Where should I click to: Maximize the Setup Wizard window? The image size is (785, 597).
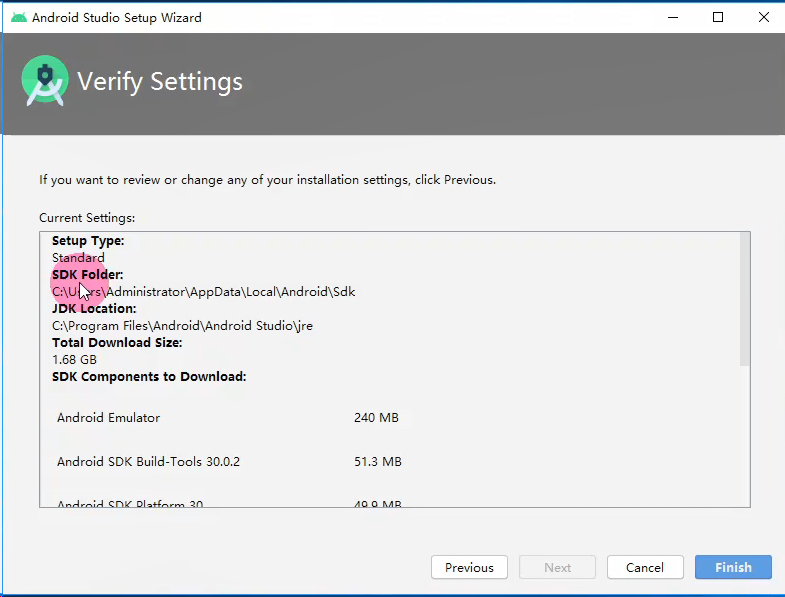point(718,18)
